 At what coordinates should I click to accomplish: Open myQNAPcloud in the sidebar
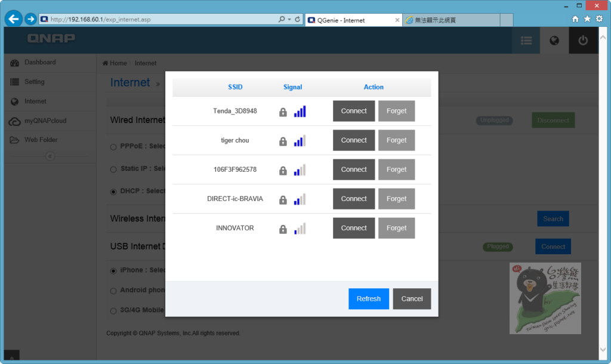coord(50,121)
